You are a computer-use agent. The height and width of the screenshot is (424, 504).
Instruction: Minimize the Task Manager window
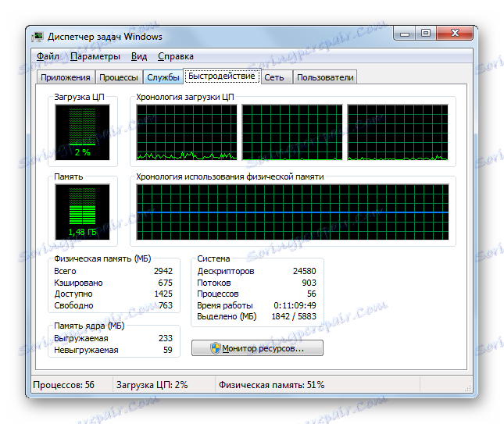[x=405, y=34]
